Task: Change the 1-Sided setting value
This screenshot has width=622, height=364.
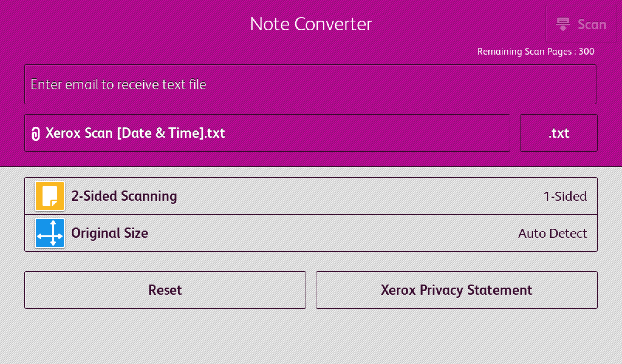Action: click(565, 196)
